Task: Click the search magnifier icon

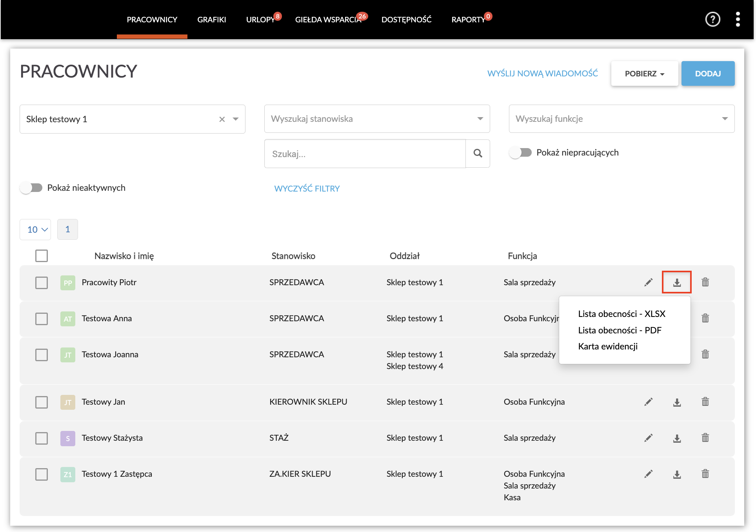Action: (x=478, y=154)
